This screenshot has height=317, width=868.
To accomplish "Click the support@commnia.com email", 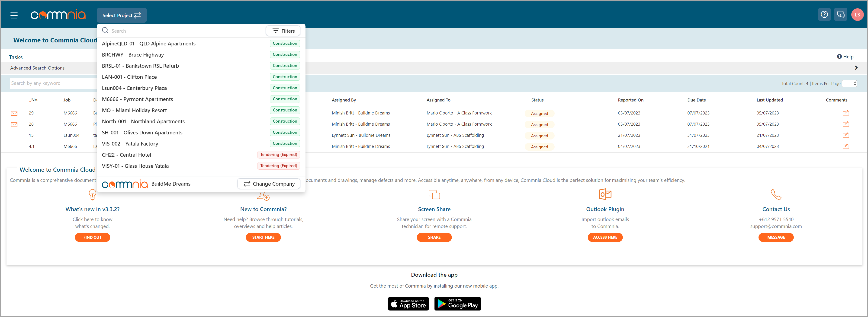I will 776,226.
